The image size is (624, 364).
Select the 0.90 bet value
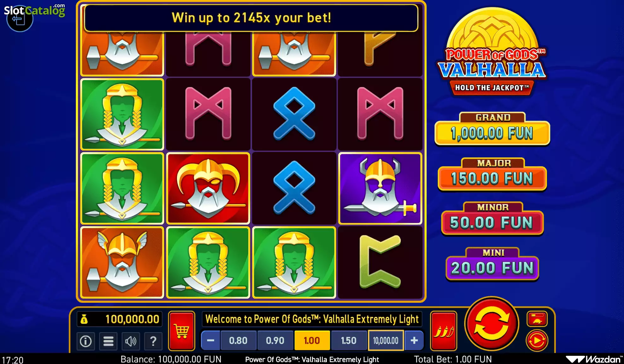(x=275, y=340)
